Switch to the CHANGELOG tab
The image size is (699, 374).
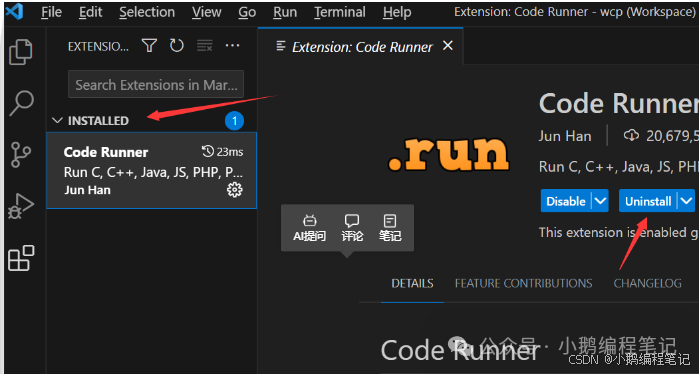pyautogui.click(x=647, y=284)
